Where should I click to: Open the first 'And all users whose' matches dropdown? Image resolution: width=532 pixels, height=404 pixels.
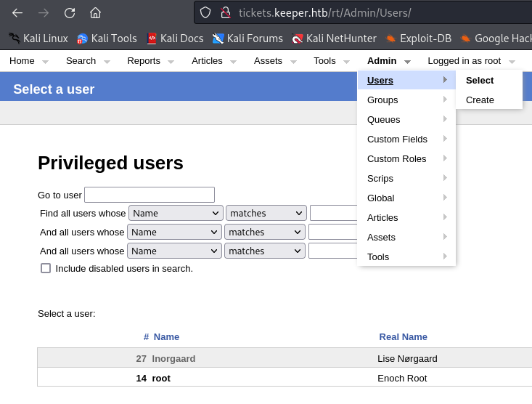pyautogui.click(x=265, y=232)
